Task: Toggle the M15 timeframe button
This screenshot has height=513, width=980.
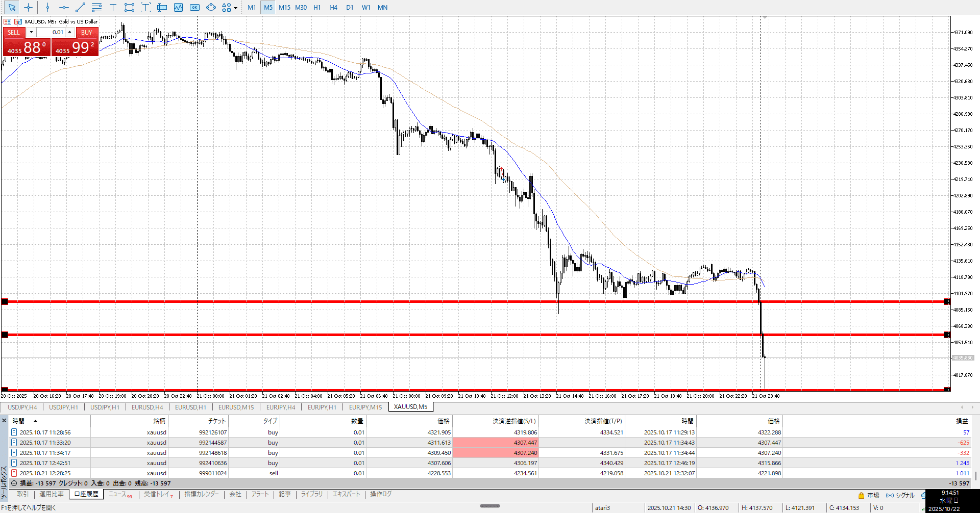Action: pos(284,8)
